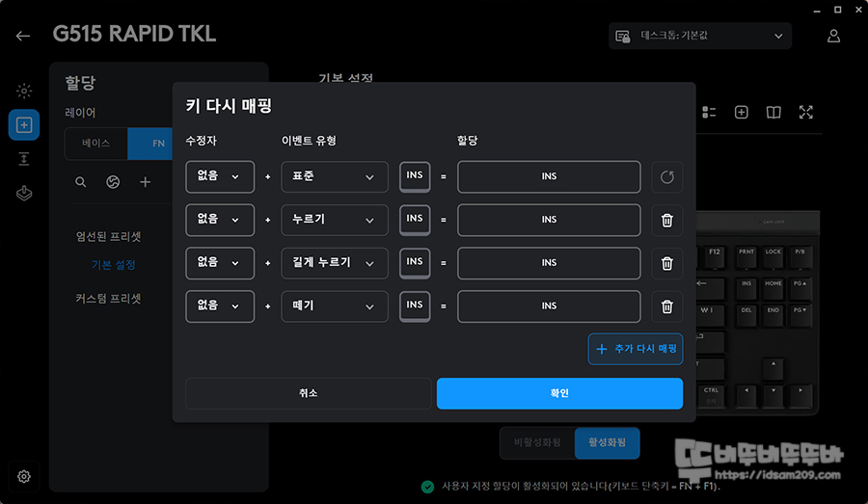The height and width of the screenshot is (504, 868).
Task: Open the 길게 누르기 event type dropdown
Action: point(335,263)
